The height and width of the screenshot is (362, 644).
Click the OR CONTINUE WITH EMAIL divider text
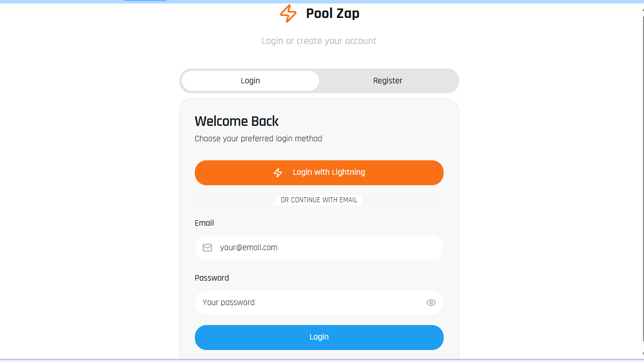[319, 200]
